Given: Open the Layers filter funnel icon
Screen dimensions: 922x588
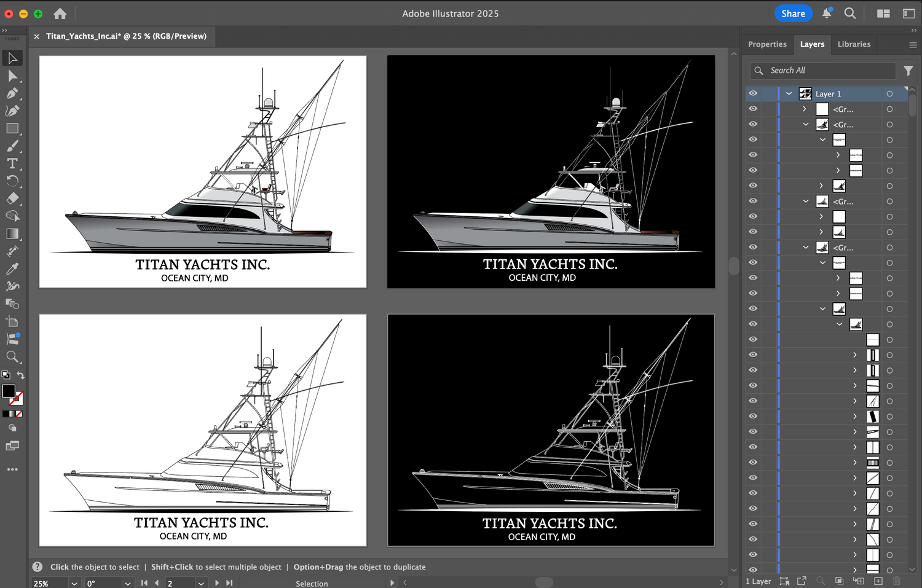Looking at the screenshot, I should click(x=908, y=71).
